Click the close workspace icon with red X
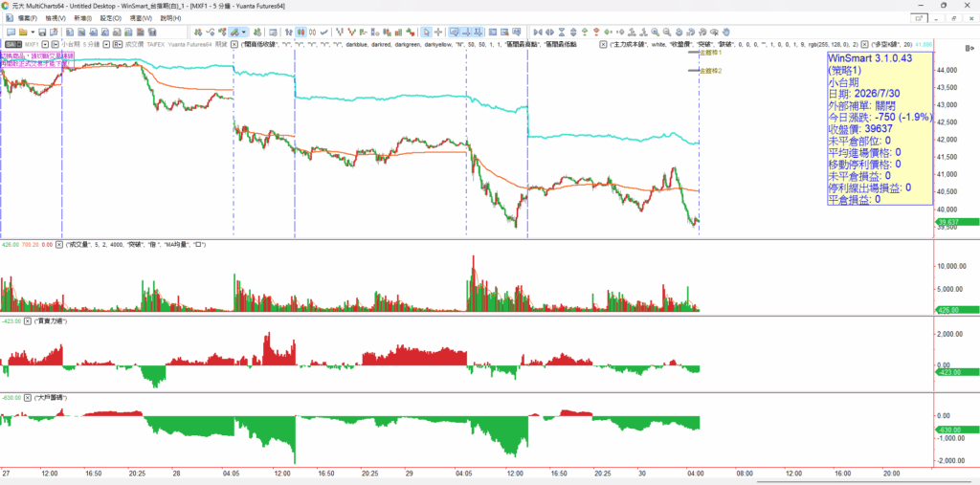Screen dimensions: 980x485 tap(55, 32)
